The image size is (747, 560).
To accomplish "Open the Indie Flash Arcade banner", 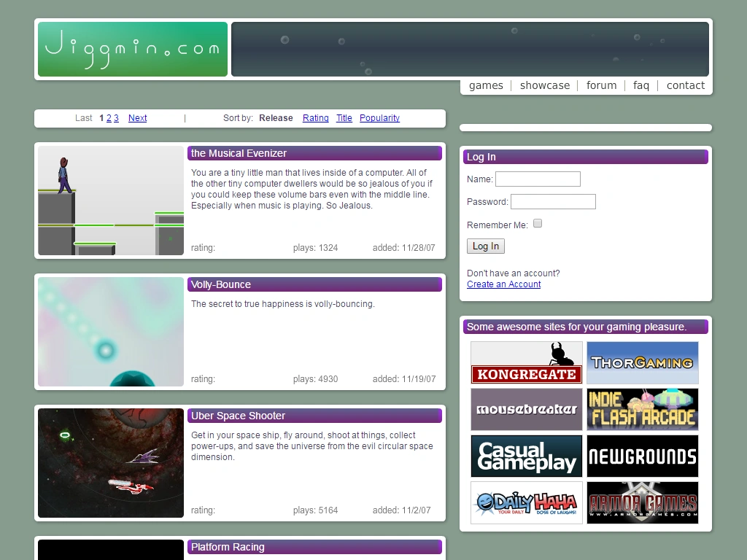I will click(643, 409).
